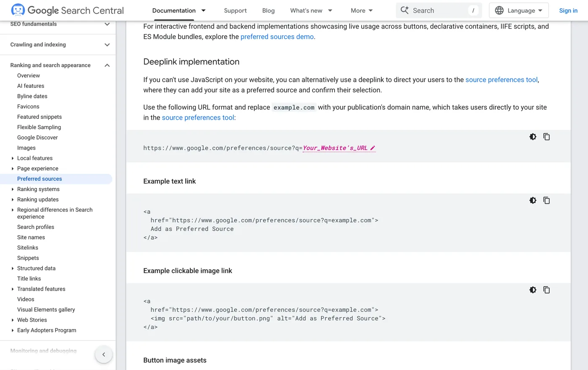Copy the URL format code sample

[x=546, y=136]
